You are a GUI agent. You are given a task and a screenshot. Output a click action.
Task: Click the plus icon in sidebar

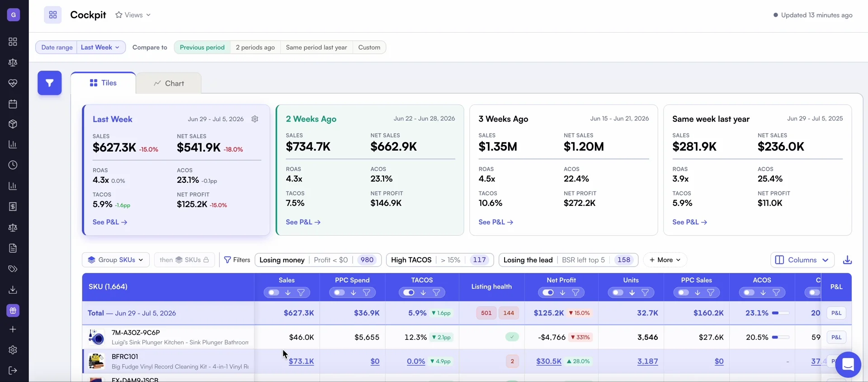click(13, 329)
